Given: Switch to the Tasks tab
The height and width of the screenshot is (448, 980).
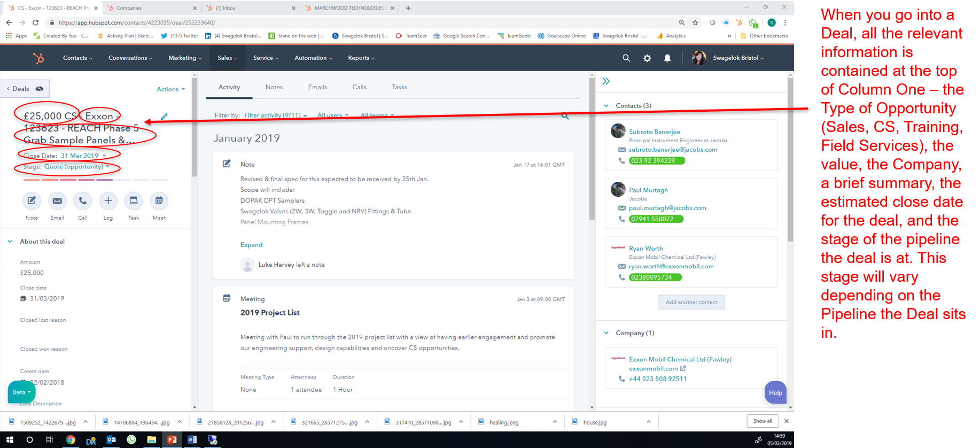Looking at the screenshot, I should click(x=400, y=87).
